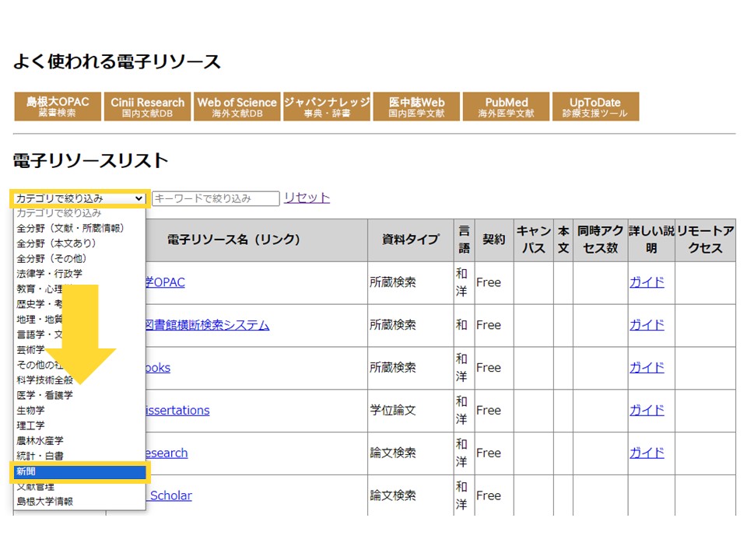This screenshot has width=747, height=560.
Task: Choose the 全分野（本文あり） option
Action: 79,243
